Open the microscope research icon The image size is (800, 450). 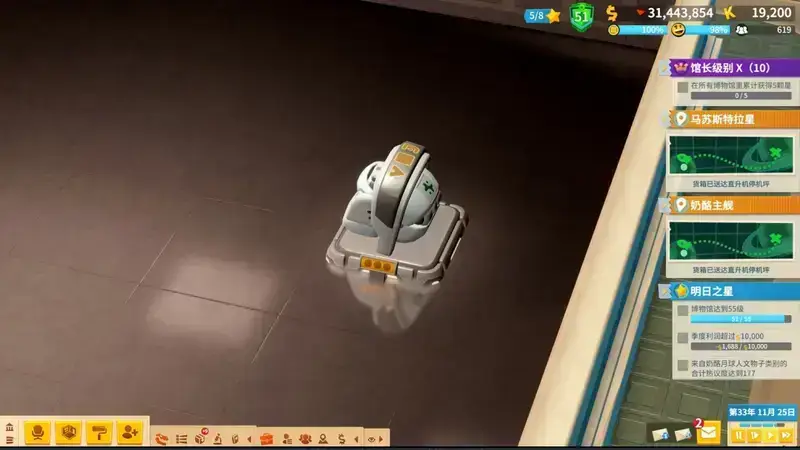pos(217,438)
